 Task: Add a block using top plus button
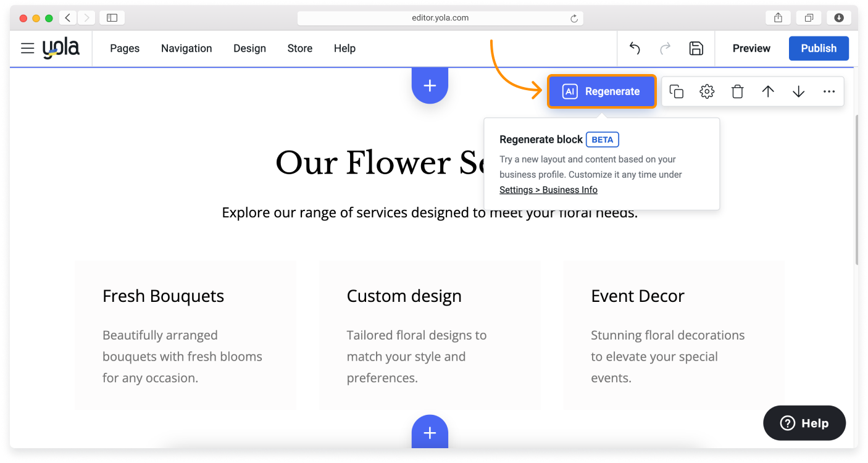point(430,86)
